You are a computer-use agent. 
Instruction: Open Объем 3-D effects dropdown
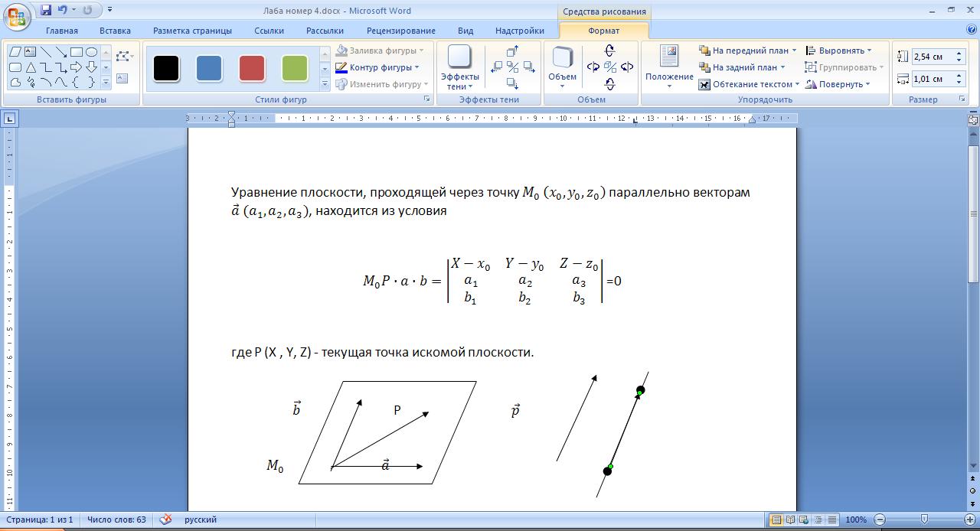pos(562,68)
